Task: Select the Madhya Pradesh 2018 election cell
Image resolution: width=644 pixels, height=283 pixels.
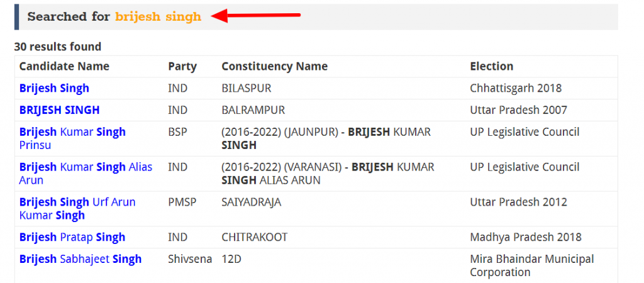Action: 526,237
